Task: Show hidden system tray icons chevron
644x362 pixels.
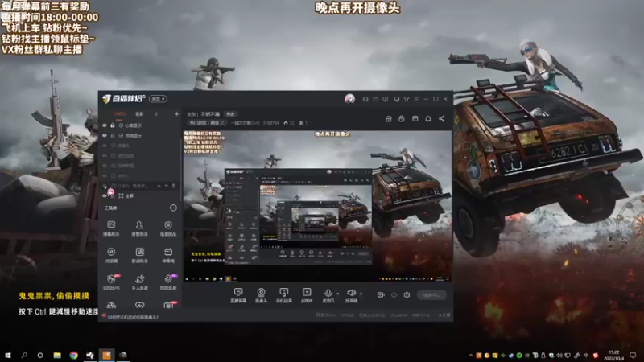Action: [471, 356]
